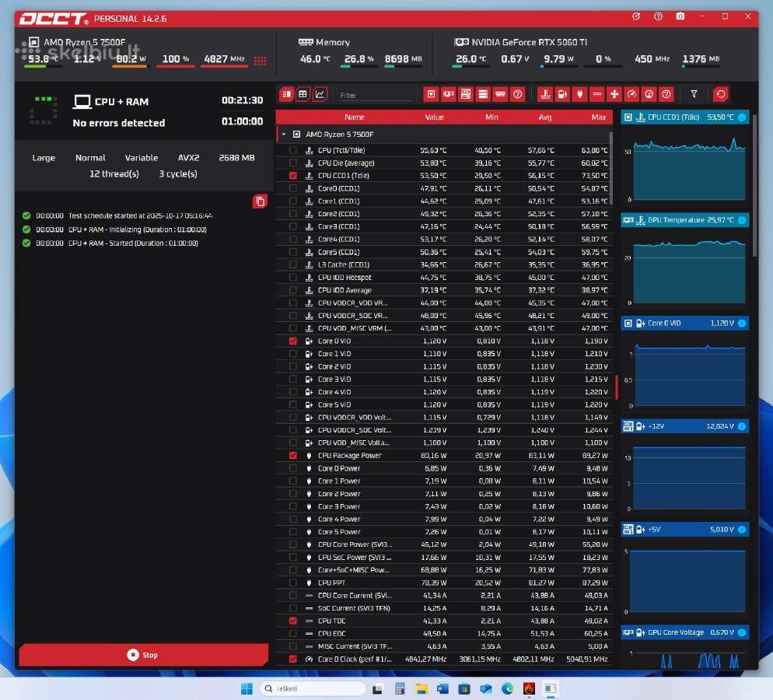Stop the running CPU + RAM test
Screen dimensions: 773x700
[143, 655]
